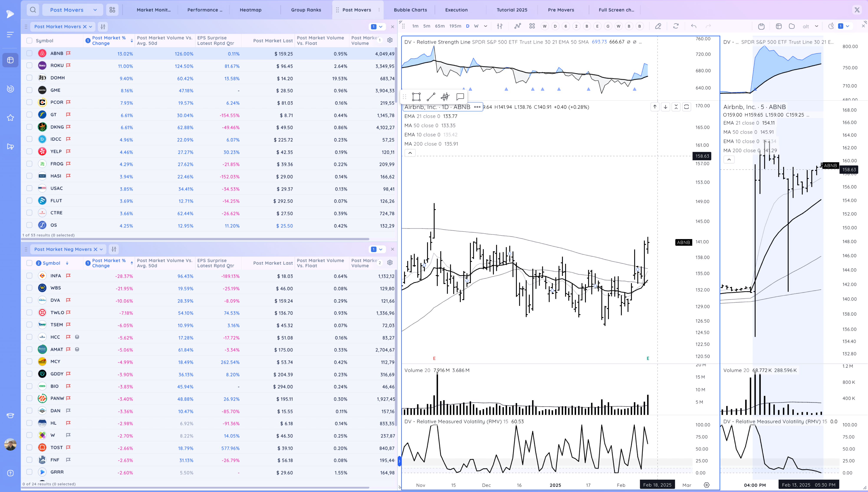Open the Bubble Charts tab
Viewport: 868px width, 492px height.
pyautogui.click(x=410, y=10)
